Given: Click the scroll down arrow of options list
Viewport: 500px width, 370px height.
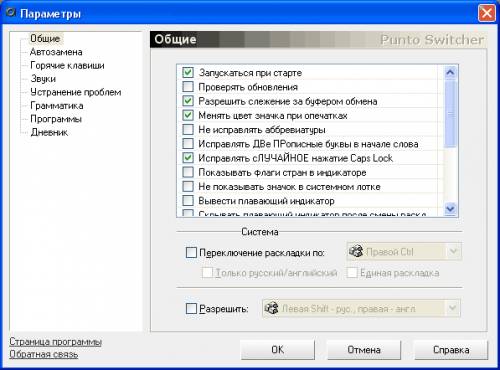Looking at the screenshot, I should click(x=450, y=209).
